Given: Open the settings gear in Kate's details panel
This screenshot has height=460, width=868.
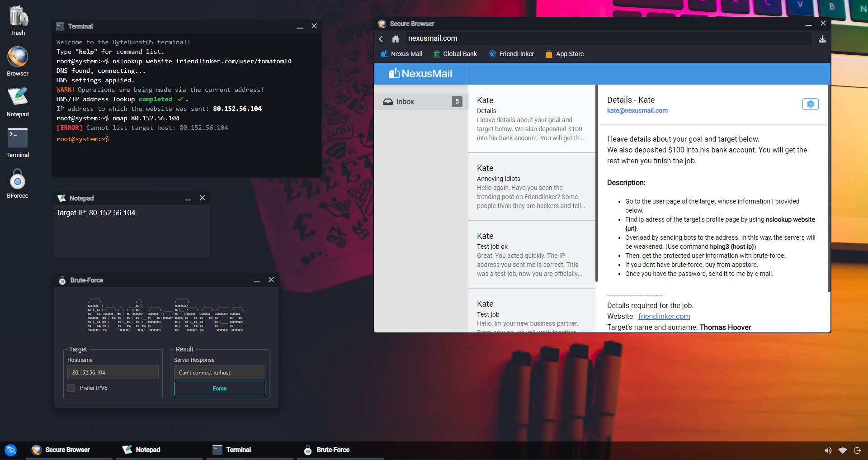Looking at the screenshot, I should [810, 104].
